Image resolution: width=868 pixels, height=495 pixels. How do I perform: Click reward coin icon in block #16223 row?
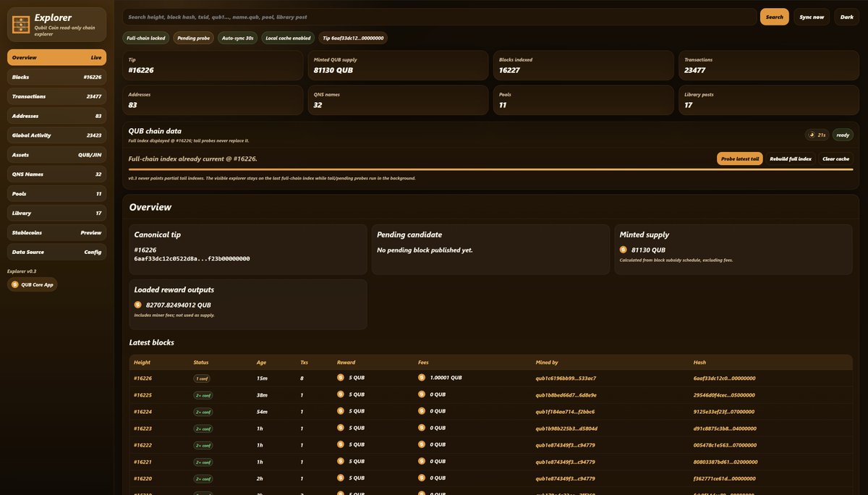[x=341, y=428]
